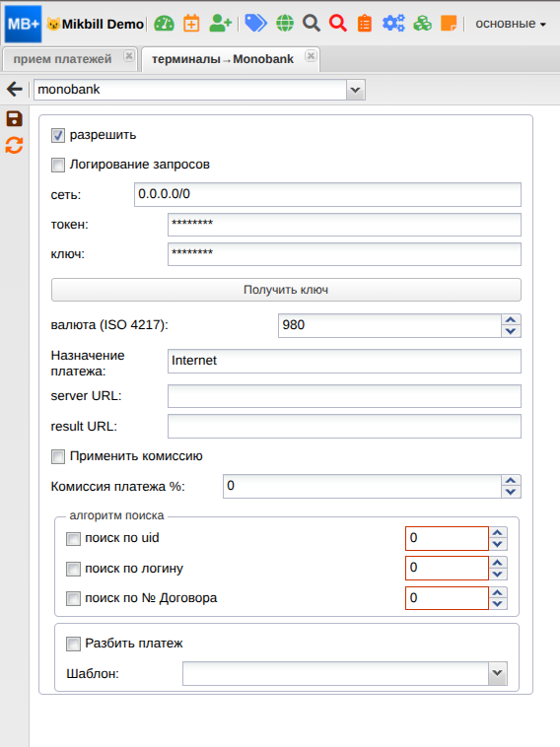This screenshot has width=560, height=747.
Task: Click the green add user icon
Action: [x=220, y=24]
